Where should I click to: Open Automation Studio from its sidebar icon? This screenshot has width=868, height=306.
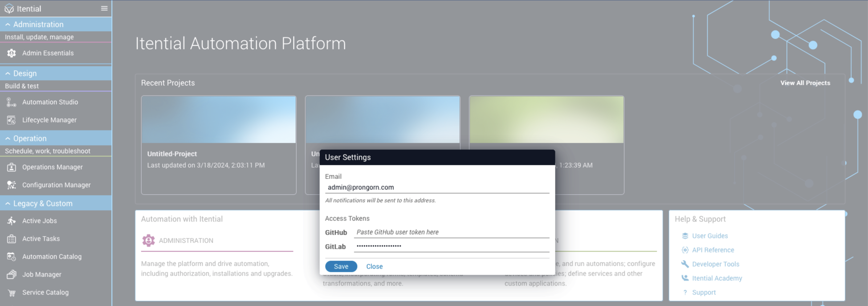12,102
